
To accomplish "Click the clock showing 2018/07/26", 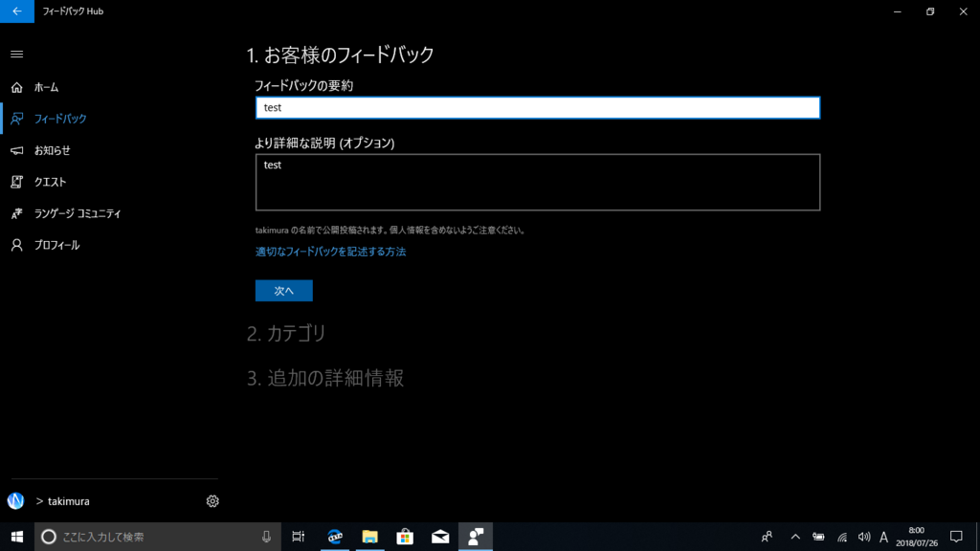I will click(916, 537).
